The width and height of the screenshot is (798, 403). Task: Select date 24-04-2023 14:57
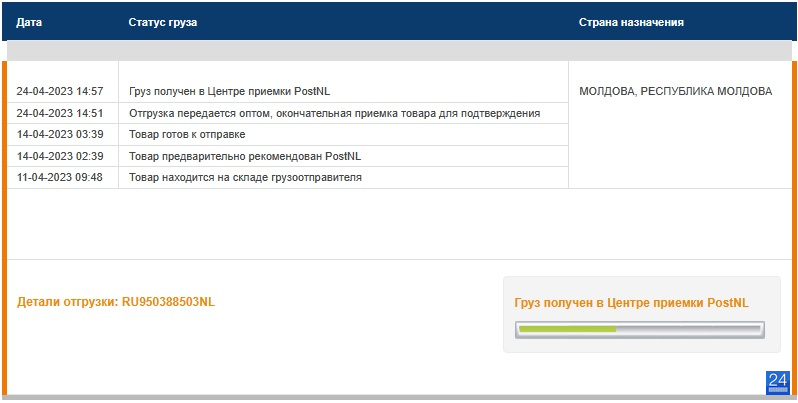pyautogui.click(x=60, y=92)
